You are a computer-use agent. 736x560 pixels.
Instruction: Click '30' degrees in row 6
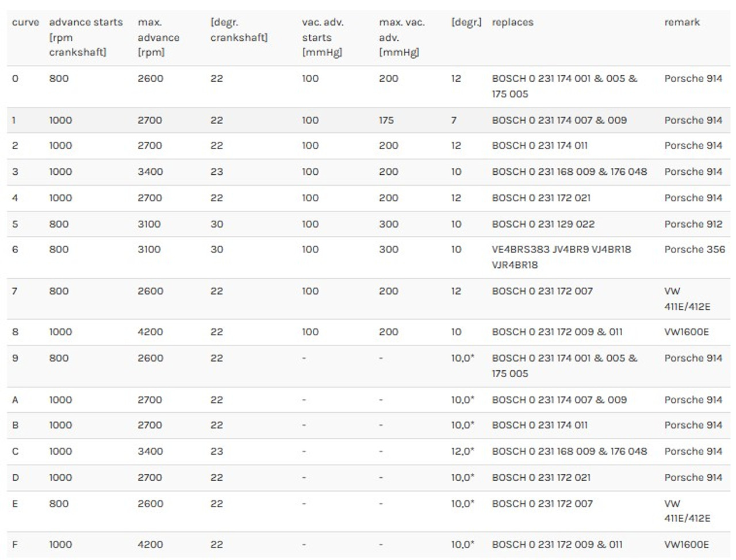216,250
